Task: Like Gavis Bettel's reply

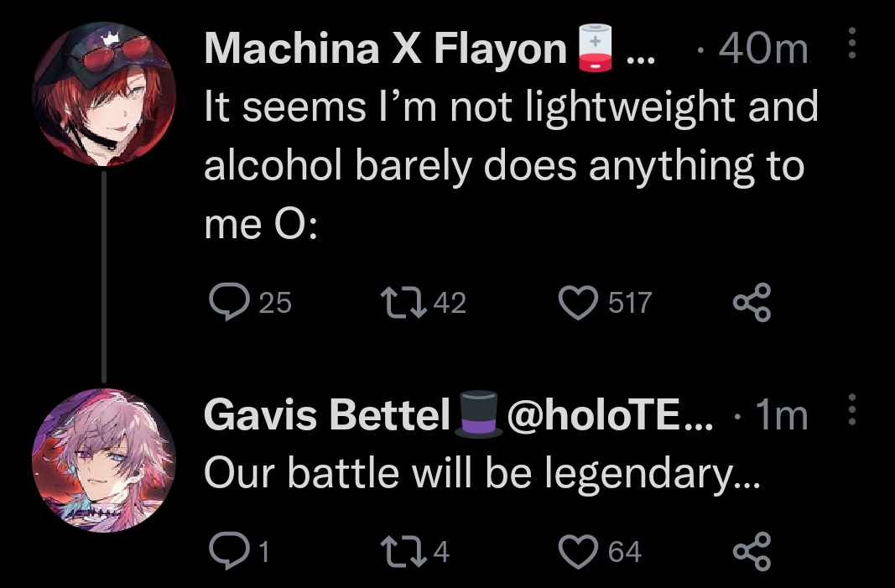Action: pyautogui.click(x=576, y=551)
